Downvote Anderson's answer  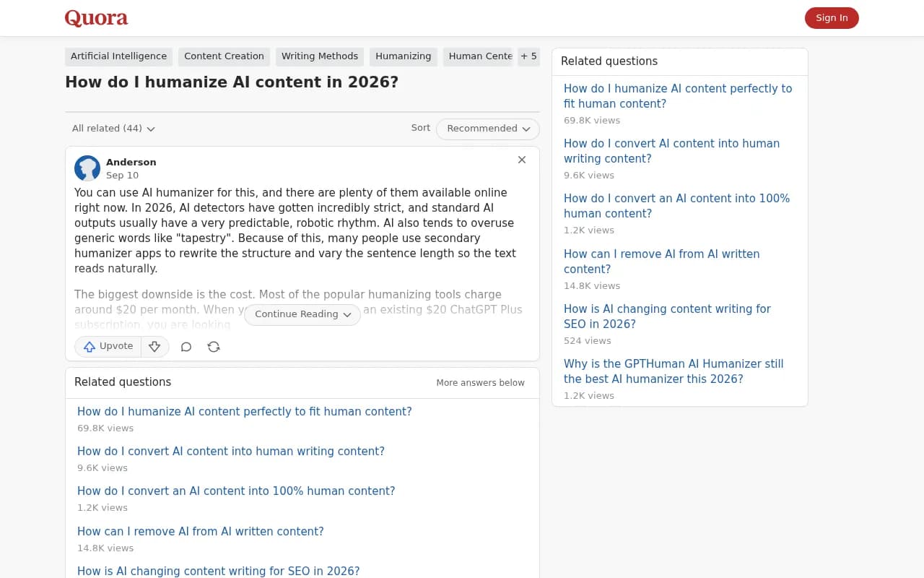(154, 347)
